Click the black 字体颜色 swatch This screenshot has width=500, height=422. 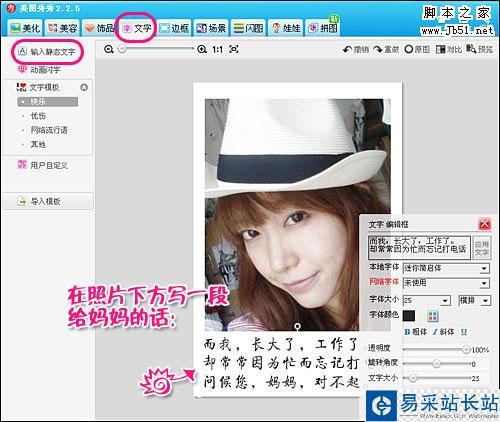[x=409, y=315]
